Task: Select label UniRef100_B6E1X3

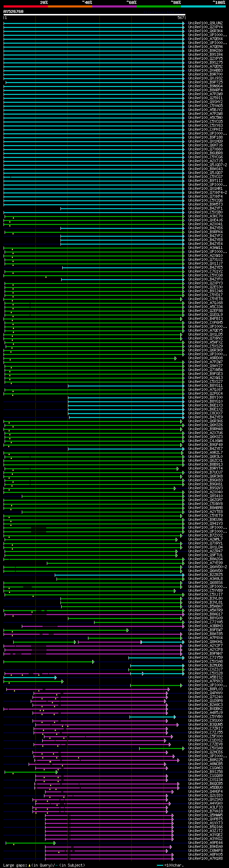Action: point(205,406)
